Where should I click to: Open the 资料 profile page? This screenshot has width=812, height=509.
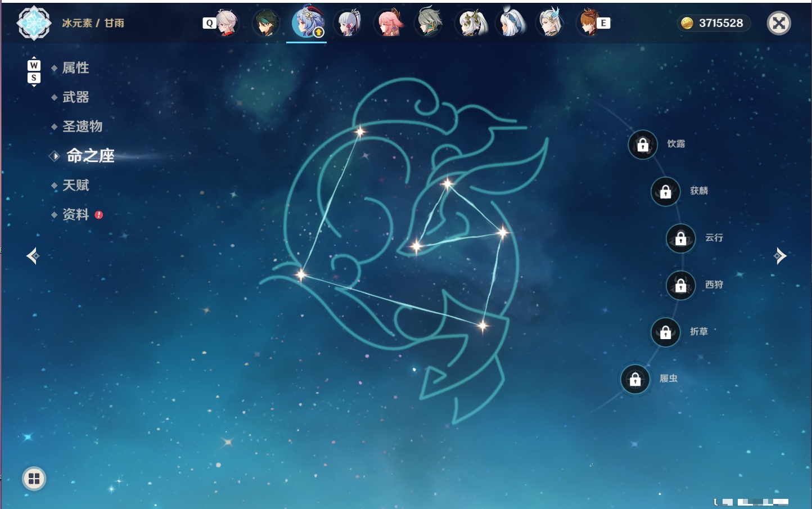coord(75,214)
